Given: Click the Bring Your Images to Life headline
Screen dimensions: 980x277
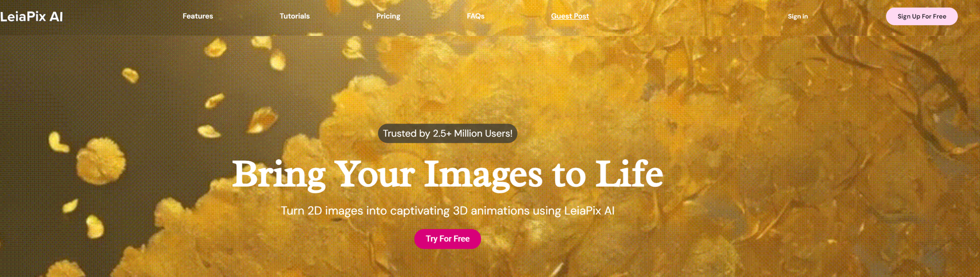Looking at the screenshot, I should 447,175.
